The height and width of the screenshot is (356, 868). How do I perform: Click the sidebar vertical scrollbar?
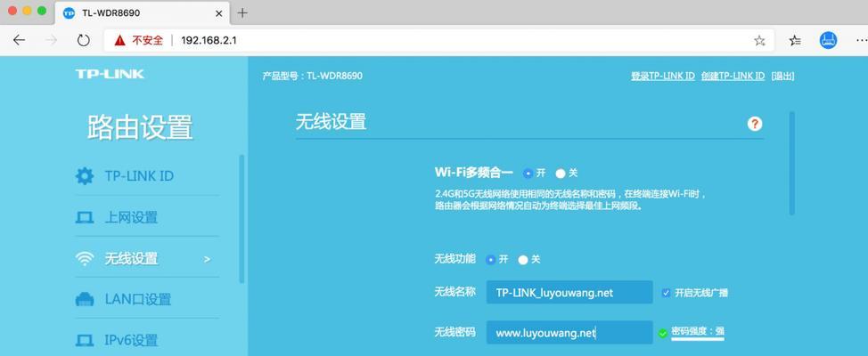242,219
